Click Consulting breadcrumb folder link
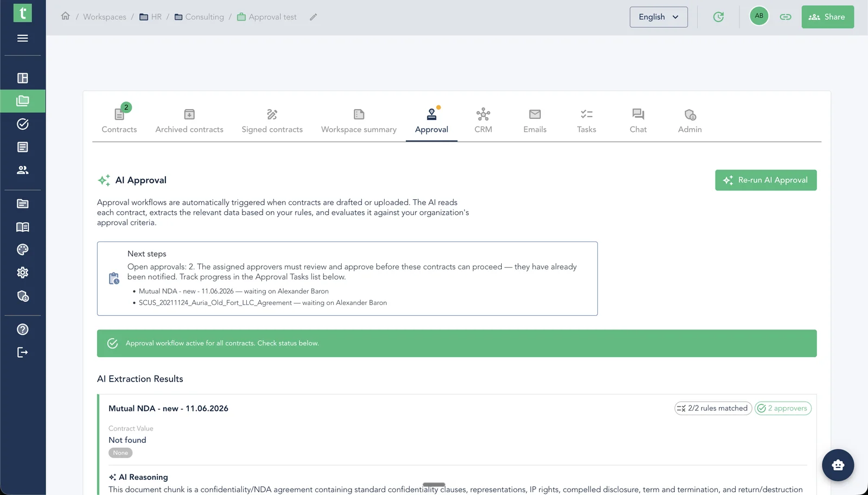This screenshot has height=495, width=868. coord(199,17)
